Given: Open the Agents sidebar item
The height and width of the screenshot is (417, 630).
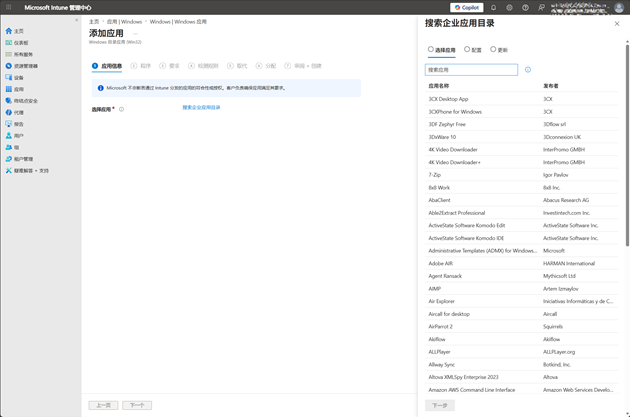Looking at the screenshot, I should click(14, 112).
